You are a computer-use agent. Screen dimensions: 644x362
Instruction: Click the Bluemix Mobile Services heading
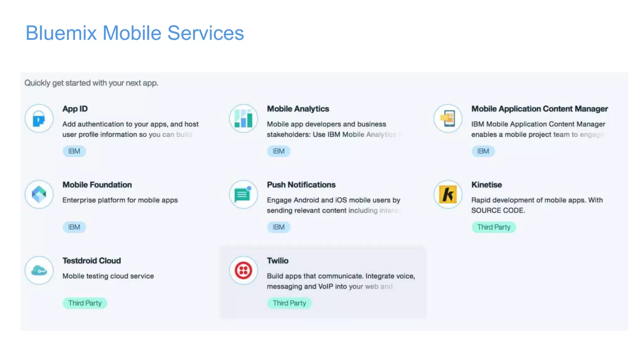click(x=135, y=33)
